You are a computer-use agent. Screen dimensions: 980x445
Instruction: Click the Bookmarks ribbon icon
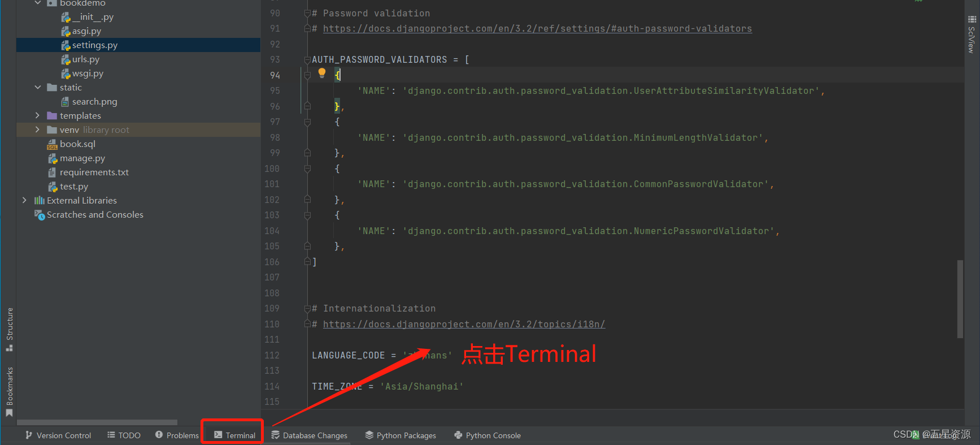coord(9,413)
